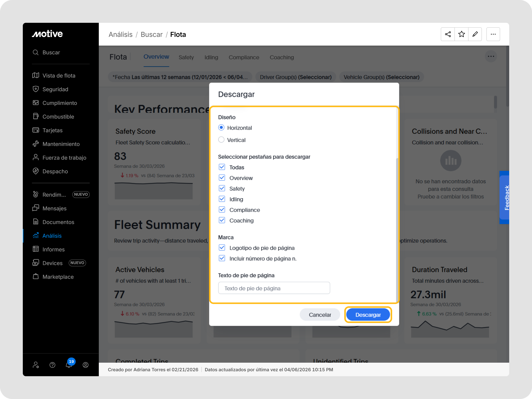Select the Safety tab of Flota
The height and width of the screenshot is (399, 532).
pyautogui.click(x=186, y=57)
